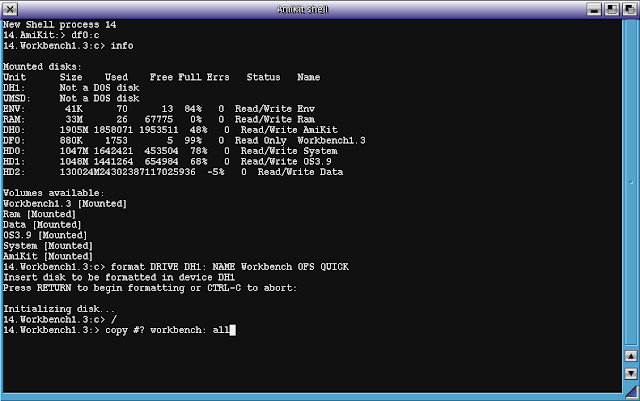The width and height of the screenshot is (640, 401).
Task: Click 'Ram [Mounted]' volume line
Action: tap(40, 214)
